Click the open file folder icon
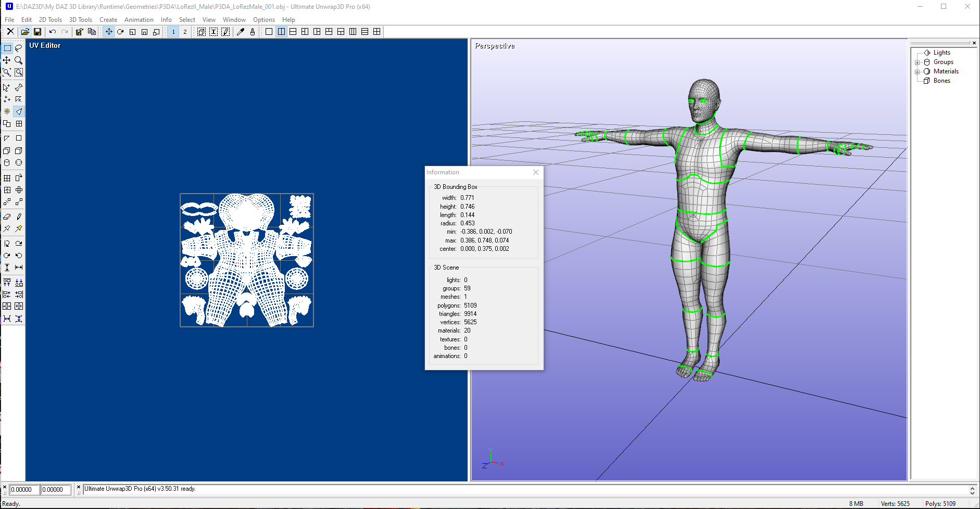 tap(25, 32)
